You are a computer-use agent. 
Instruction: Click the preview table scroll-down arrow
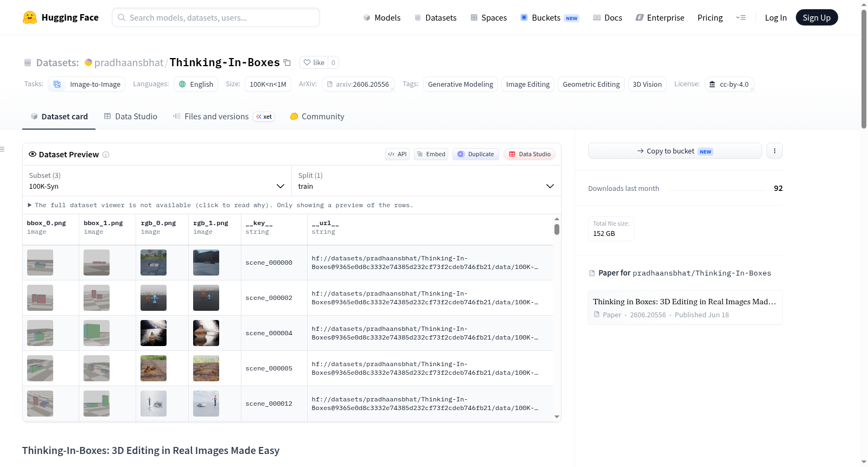pyautogui.click(x=557, y=417)
